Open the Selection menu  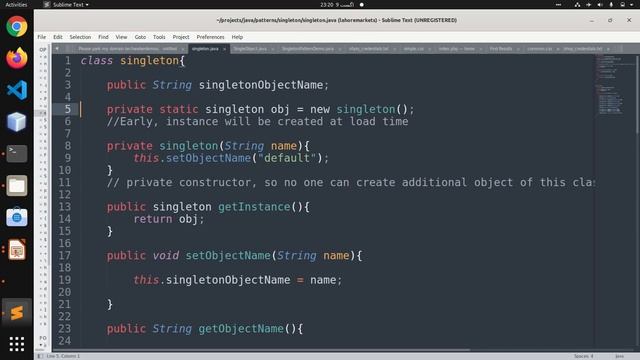click(80, 37)
